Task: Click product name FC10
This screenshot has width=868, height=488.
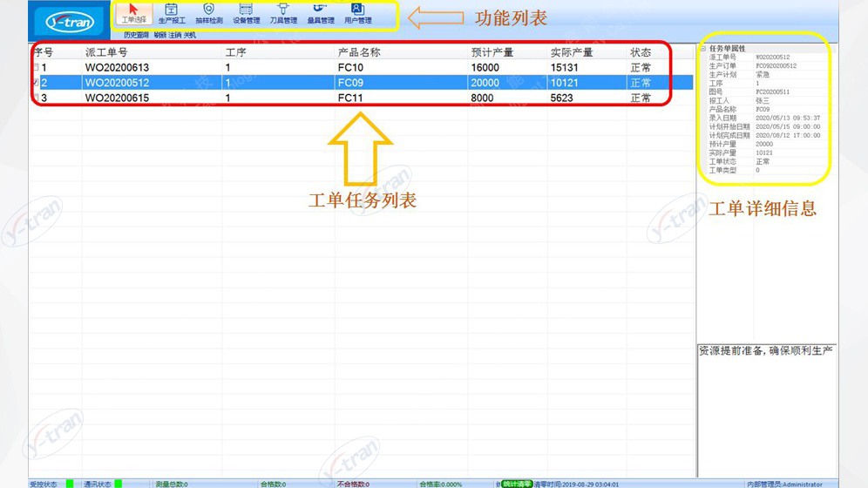Action: (350, 67)
